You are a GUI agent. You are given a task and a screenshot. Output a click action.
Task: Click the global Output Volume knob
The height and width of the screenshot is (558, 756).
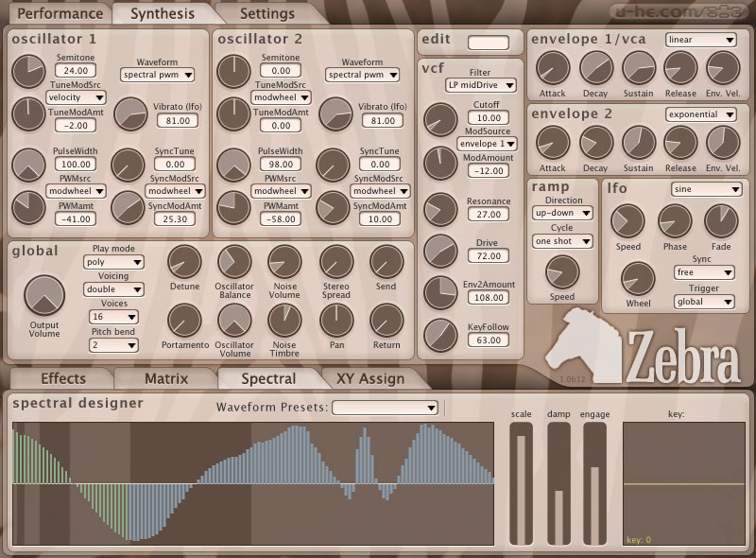point(44,296)
